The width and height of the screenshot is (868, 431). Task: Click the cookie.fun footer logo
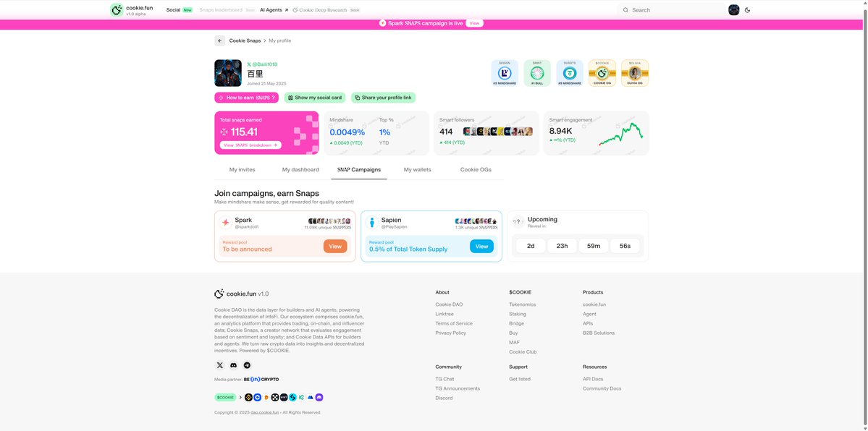tap(241, 294)
